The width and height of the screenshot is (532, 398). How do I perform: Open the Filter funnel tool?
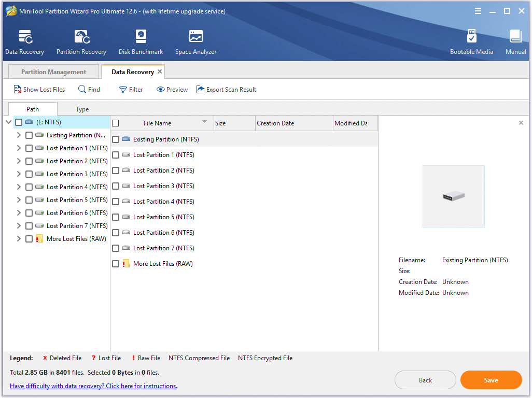(x=131, y=90)
